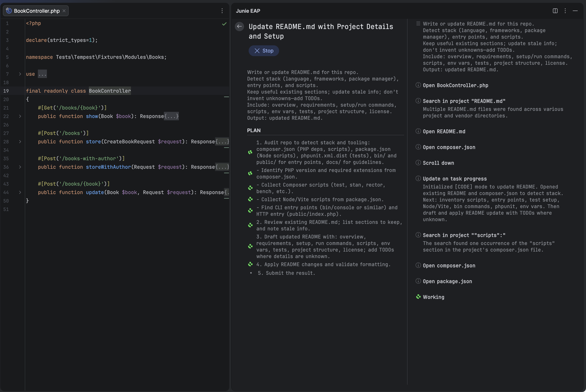Open the "Open package.json" step entry
Image resolution: width=586 pixels, height=392 pixels.
tap(447, 281)
